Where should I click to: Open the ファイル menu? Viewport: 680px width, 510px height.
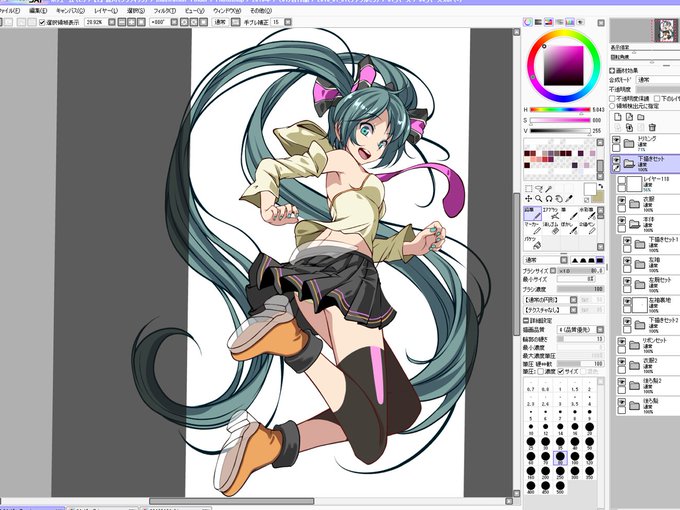(10, 11)
